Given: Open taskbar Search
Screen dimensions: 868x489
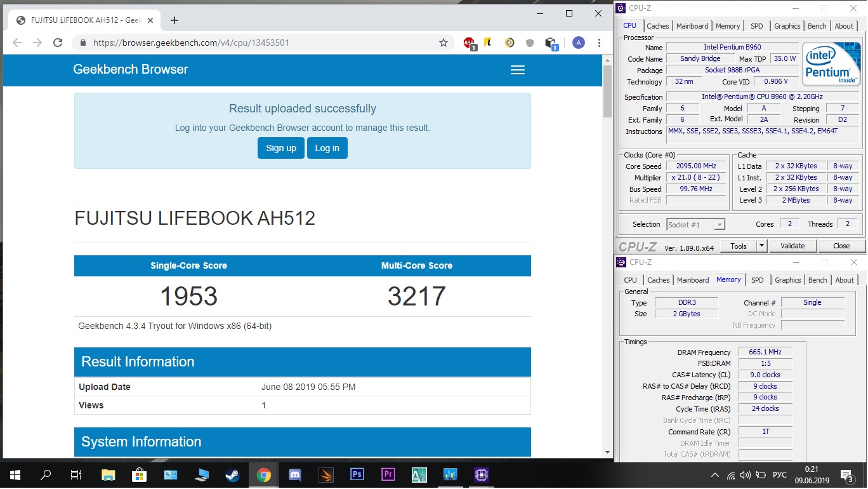Looking at the screenshot, I should (46, 474).
